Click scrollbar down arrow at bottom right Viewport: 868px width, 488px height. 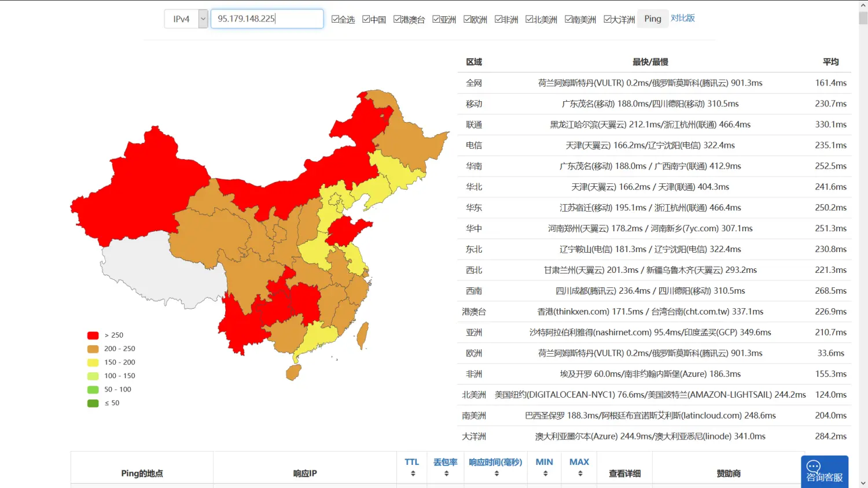coord(863,483)
